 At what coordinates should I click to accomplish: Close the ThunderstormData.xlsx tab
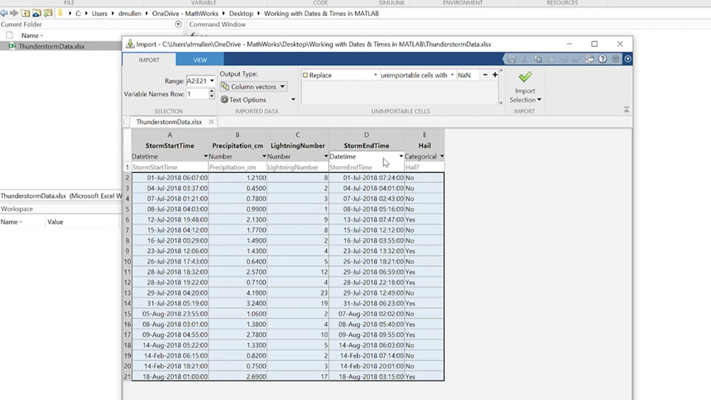click(211, 122)
